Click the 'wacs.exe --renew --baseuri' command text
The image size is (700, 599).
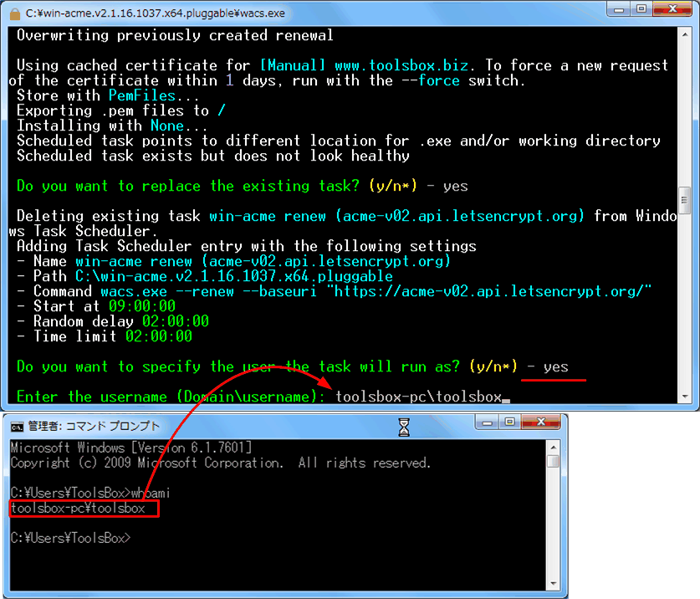click(208, 291)
